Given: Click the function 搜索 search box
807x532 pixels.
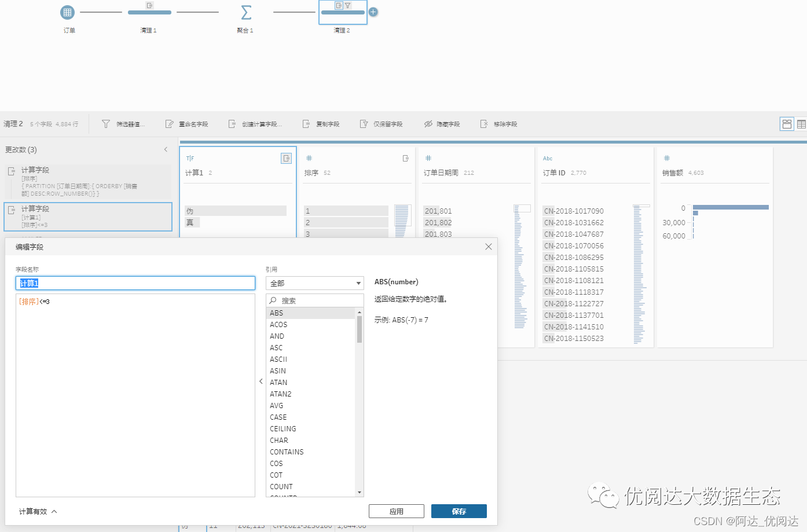Looking at the screenshot, I should pos(315,300).
